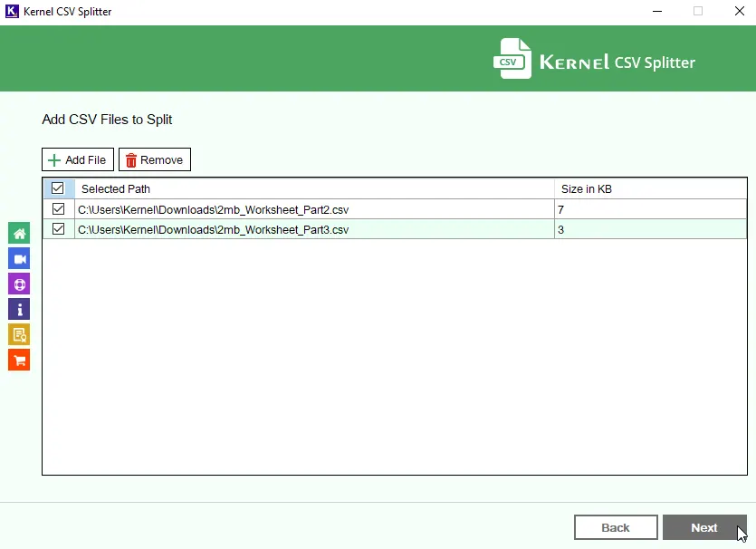Viewport: 756px width, 549px height.
Task: Click the Kernel app icon in title bar
Action: pyautogui.click(x=12, y=11)
